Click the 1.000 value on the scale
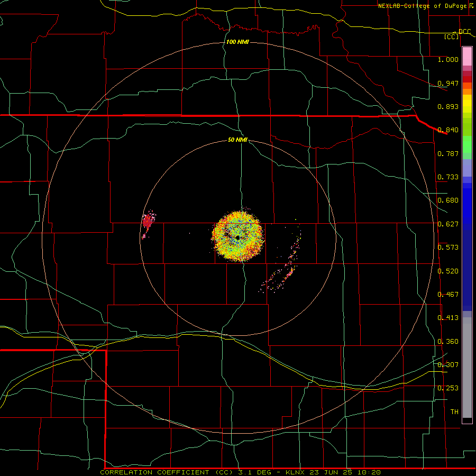The image size is (476, 476). (448, 59)
